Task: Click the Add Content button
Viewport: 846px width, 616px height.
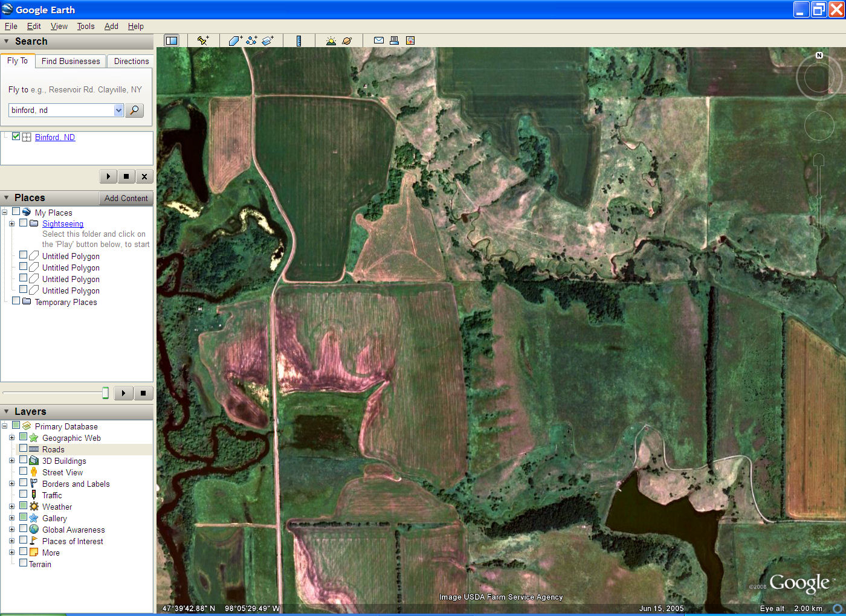Action: pos(126,198)
